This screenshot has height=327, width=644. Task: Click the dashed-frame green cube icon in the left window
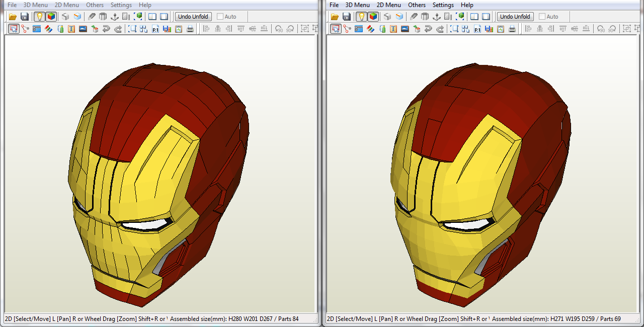click(138, 17)
